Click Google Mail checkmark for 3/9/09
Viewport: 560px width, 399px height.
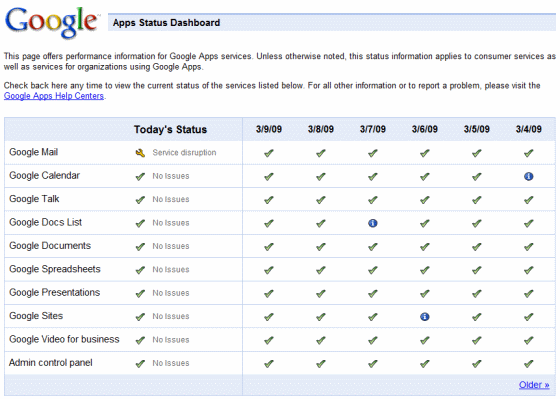269,153
